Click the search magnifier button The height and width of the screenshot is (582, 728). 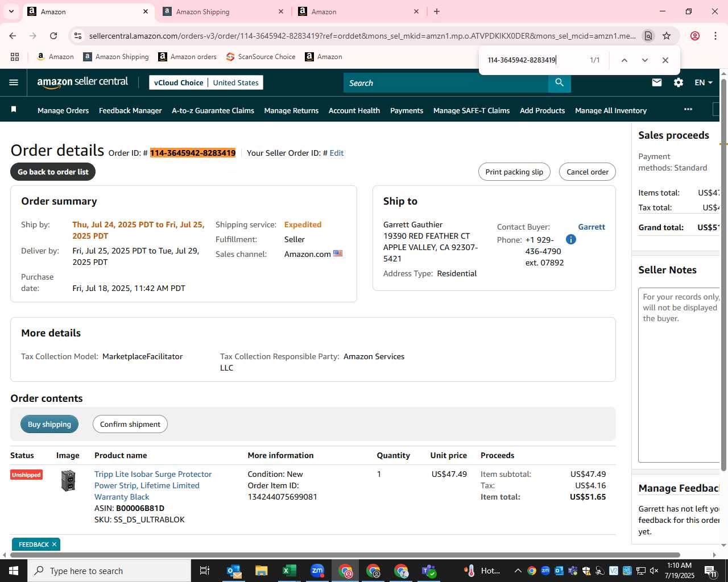(x=560, y=83)
